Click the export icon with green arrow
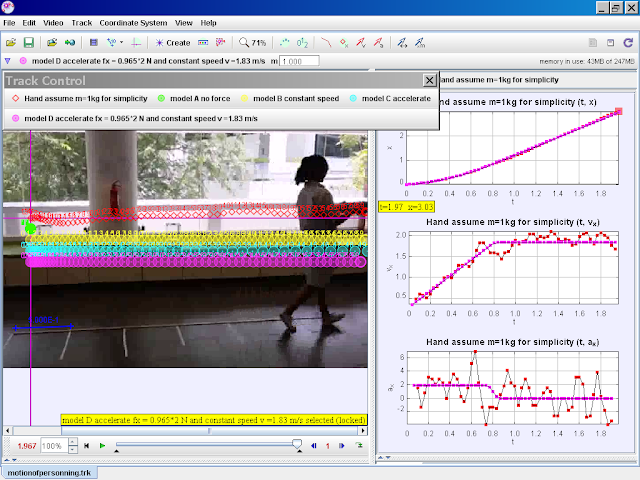640x480 pixels. (x=70, y=42)
